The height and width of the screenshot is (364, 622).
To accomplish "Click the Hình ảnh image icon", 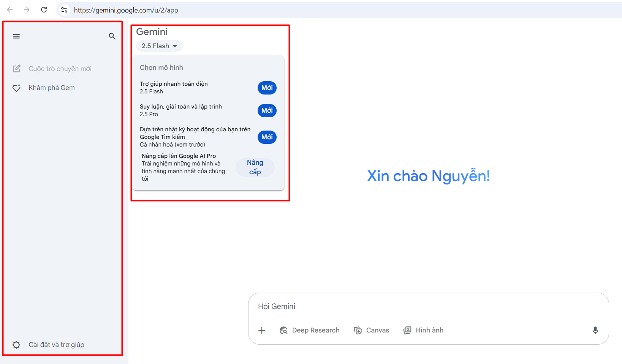I will point(407,330).
